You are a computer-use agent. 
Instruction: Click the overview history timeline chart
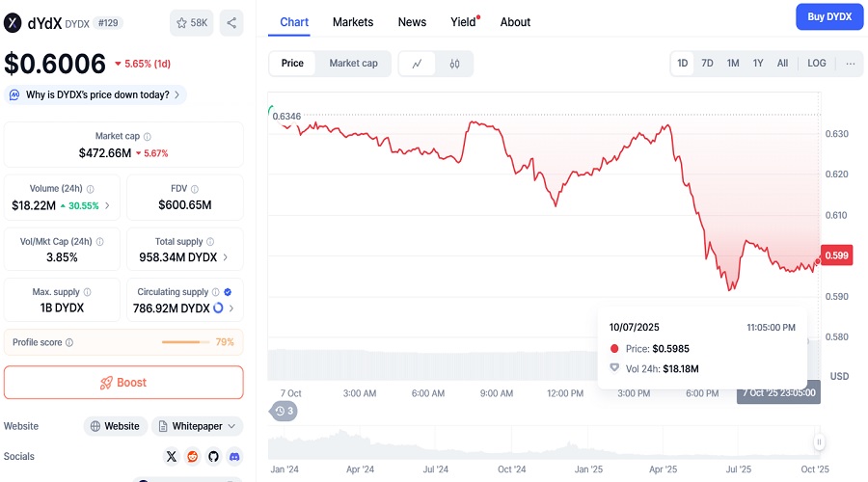pyautogui.click(x=542, y=442)
